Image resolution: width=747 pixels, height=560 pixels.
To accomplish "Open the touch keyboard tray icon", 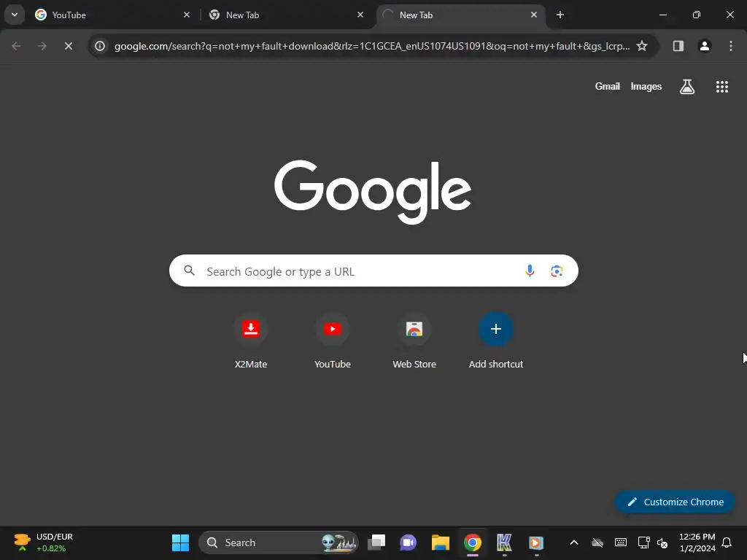I will pyautogui.click(x=620, y=542).
